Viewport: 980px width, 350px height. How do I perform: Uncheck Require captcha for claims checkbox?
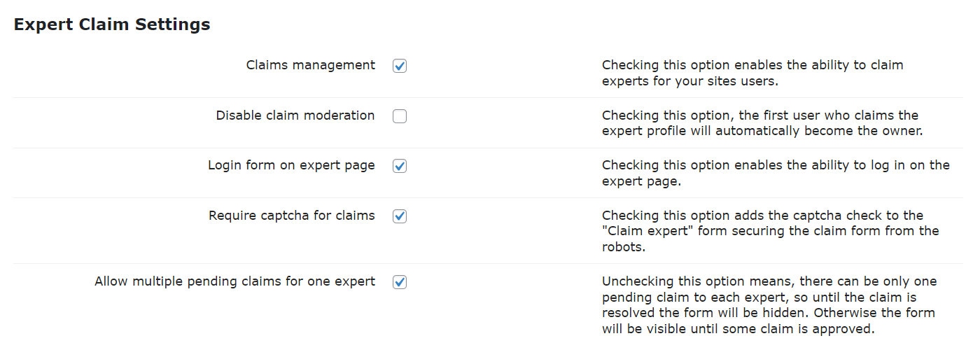(400, 216)
